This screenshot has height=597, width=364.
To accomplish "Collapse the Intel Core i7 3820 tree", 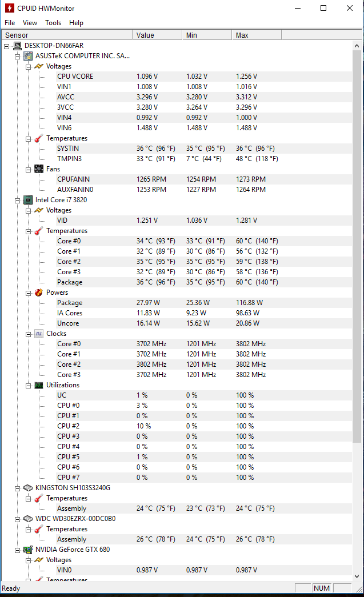I will click(x=17, y=201).
